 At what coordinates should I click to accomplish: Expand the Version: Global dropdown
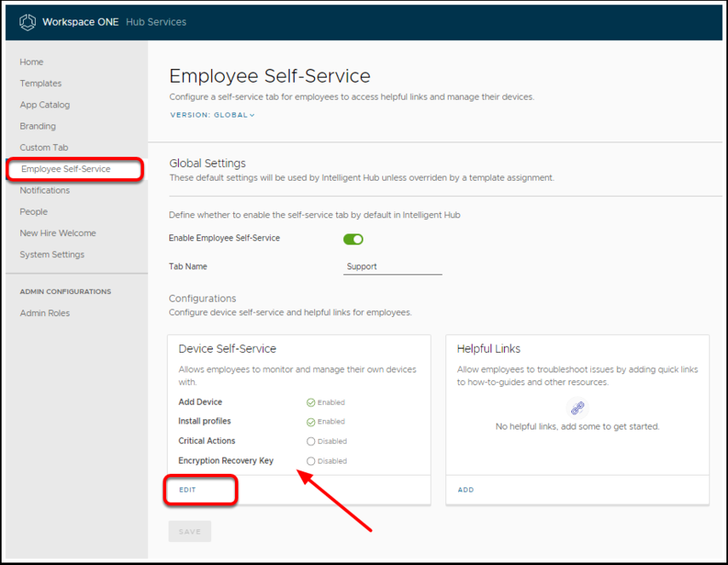click(x=212, y=115)
